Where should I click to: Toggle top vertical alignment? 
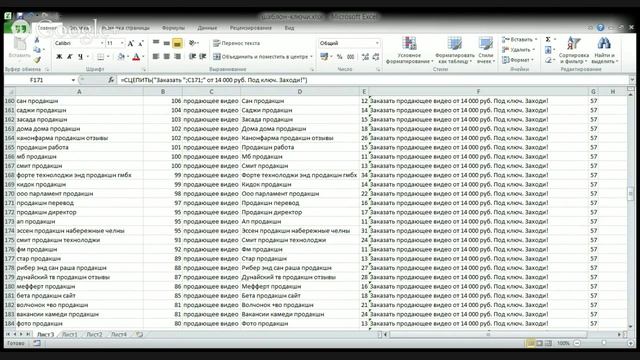[x=156, y=43]
